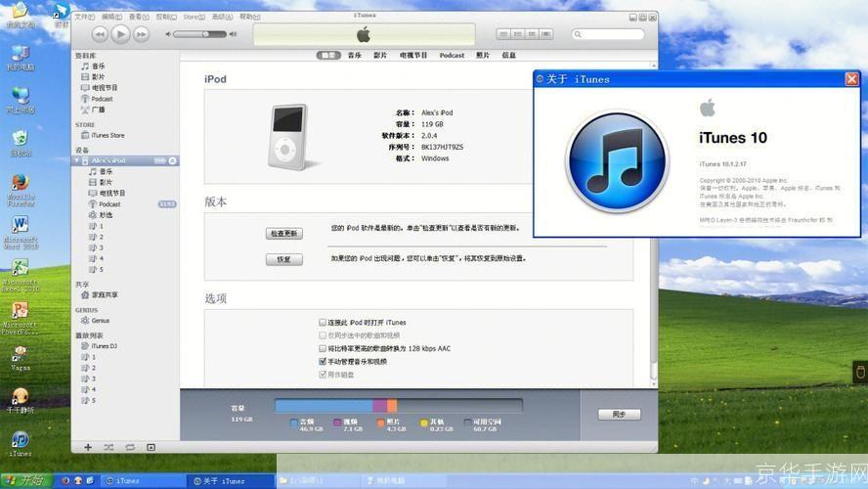Viewport: 868px width, 489px height.
Task: Switch to the 音乐 device tab
Action: pos(355,55)
